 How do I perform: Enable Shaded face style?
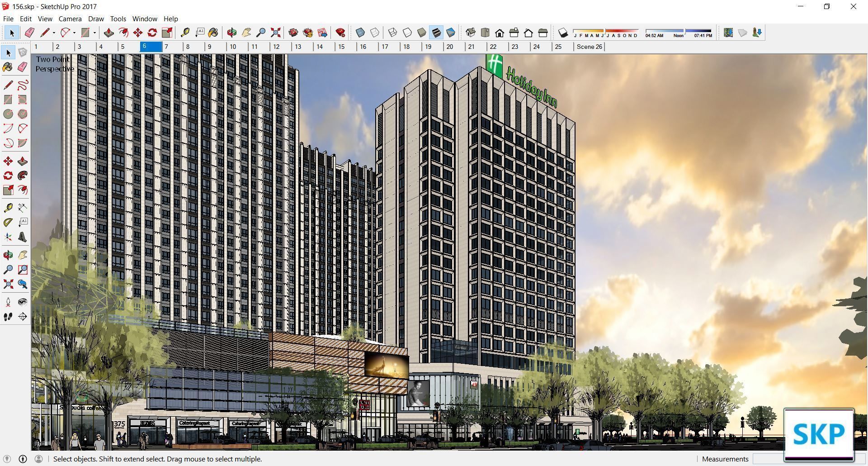pos(422,33)
